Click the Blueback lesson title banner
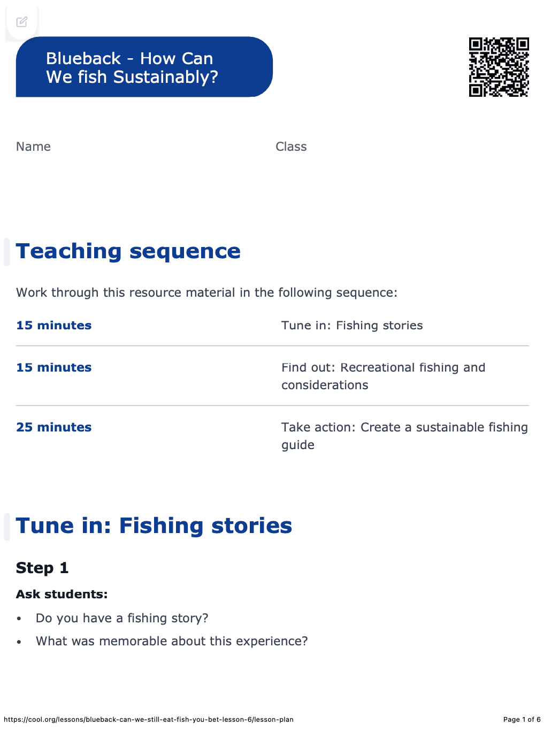This screenshot has width=551, height=756. pos(144,67)
